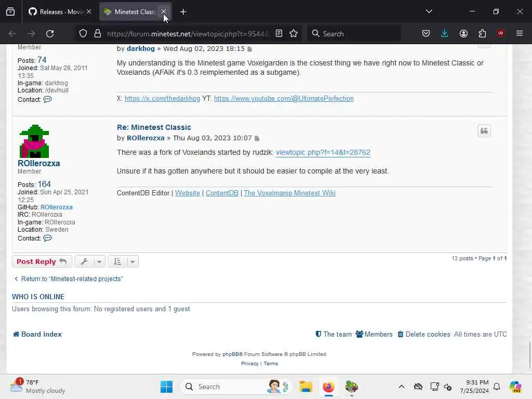This screenshot has height=399, width=532.
Task: Open the Privacy footer link
Action: 250,363
